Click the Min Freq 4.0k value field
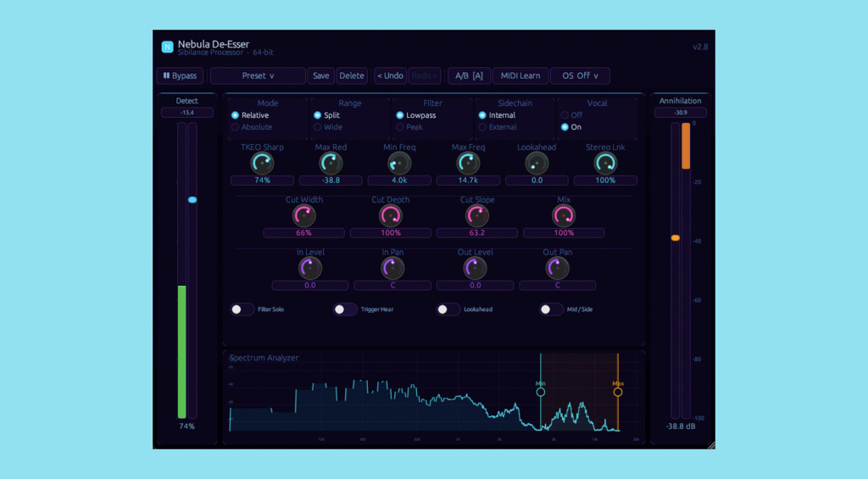Image resolution: width=868 pixels, height=479 pixels. [399, 181]
